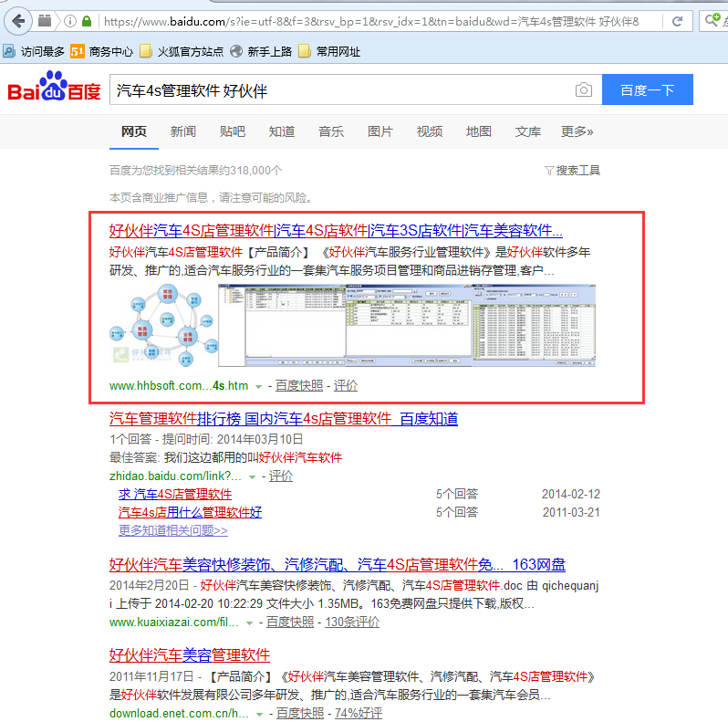This screenshot has height=722, width=728.
Task: Select the 网页 tab
Action: coord(134,132)
